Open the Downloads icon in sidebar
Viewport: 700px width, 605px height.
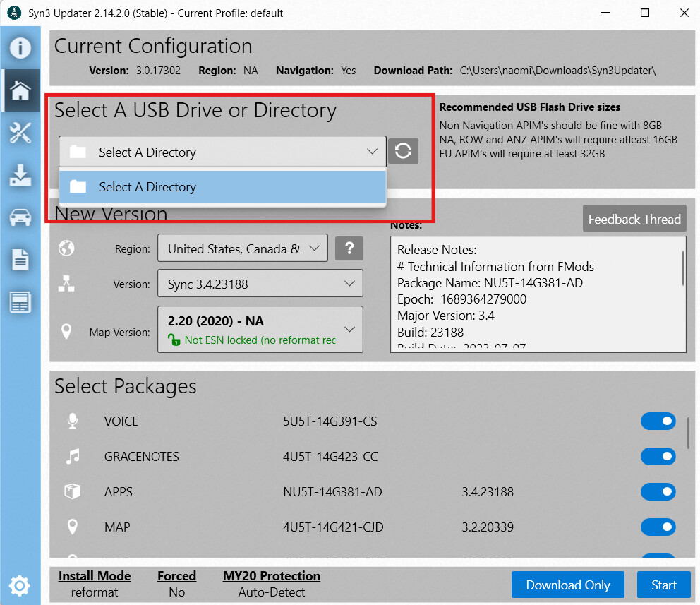coord(20,175)
